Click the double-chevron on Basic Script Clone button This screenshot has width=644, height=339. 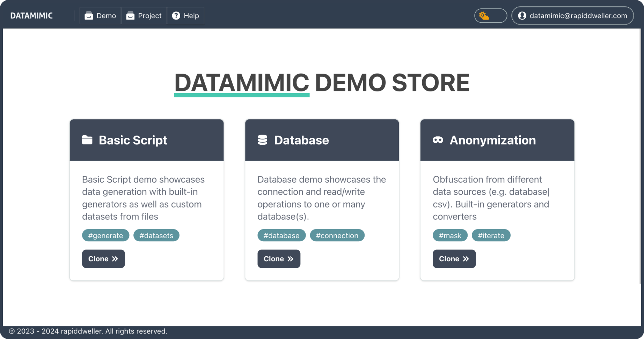[x=115, y=258]
